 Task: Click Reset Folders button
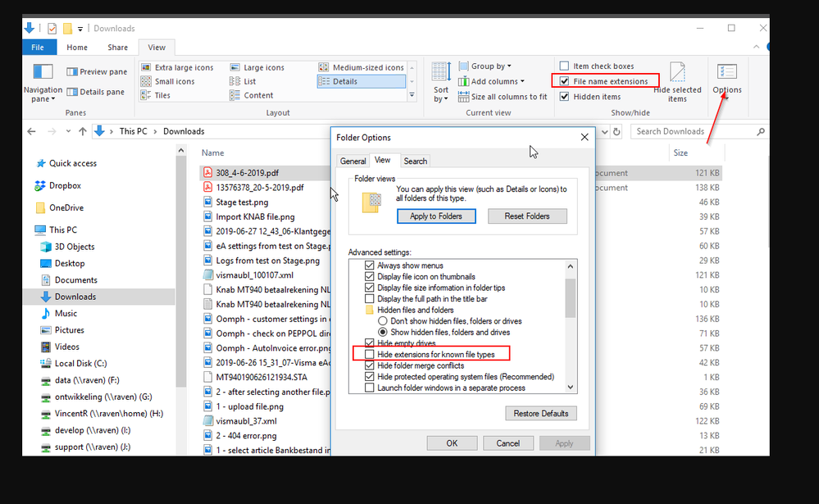527,216
